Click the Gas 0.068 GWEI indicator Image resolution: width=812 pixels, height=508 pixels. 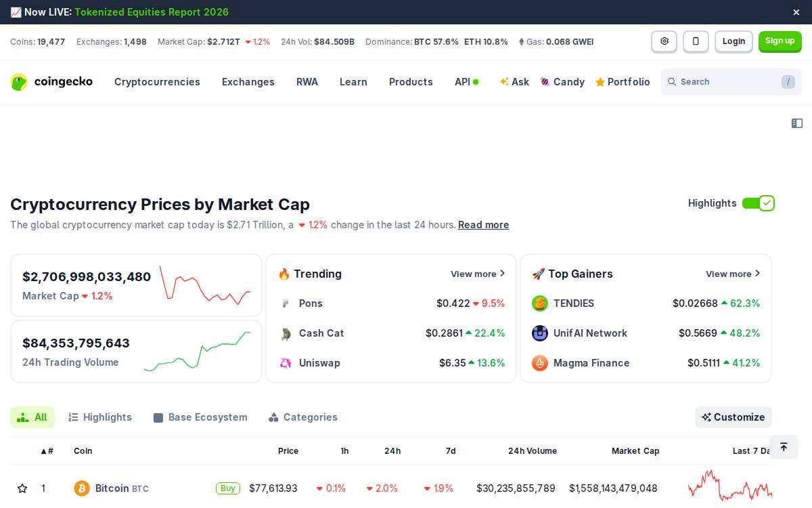coord(556,42)
